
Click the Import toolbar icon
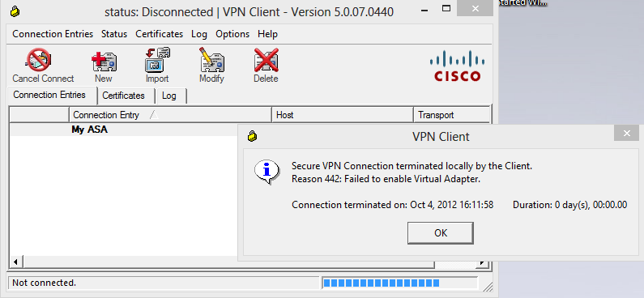[x=157, y=59]
